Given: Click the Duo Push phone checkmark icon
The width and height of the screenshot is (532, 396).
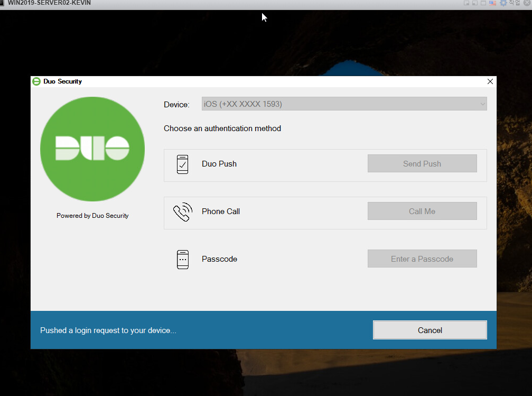Looking at the screenshot, I should (183, 164).
